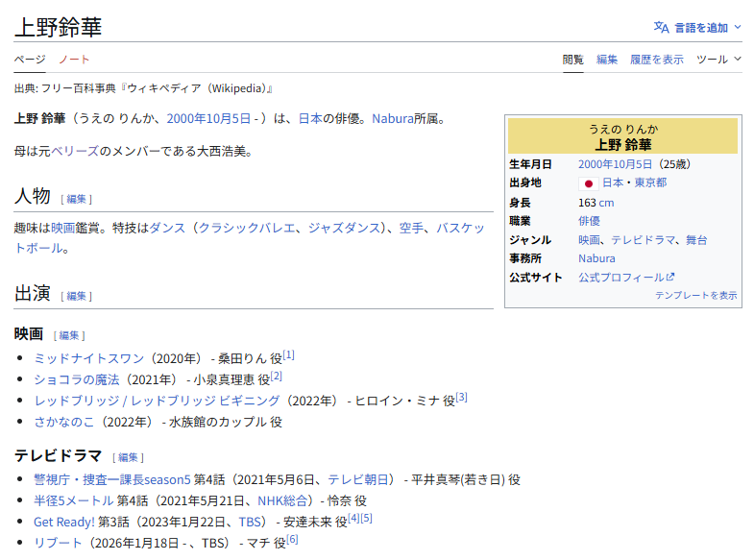Open the 公式プロフィール official site link

tap(620, 278)
